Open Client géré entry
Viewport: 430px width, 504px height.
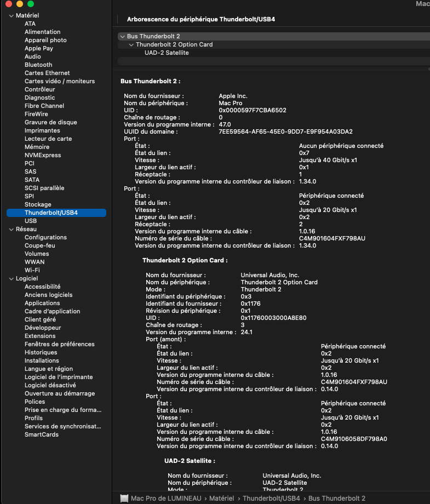click(40, 319)
